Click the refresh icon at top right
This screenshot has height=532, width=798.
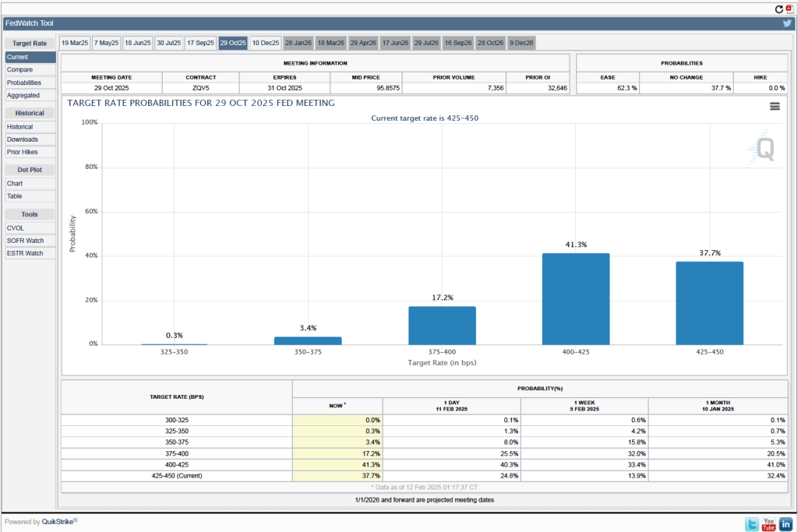[x=779, y=9]
